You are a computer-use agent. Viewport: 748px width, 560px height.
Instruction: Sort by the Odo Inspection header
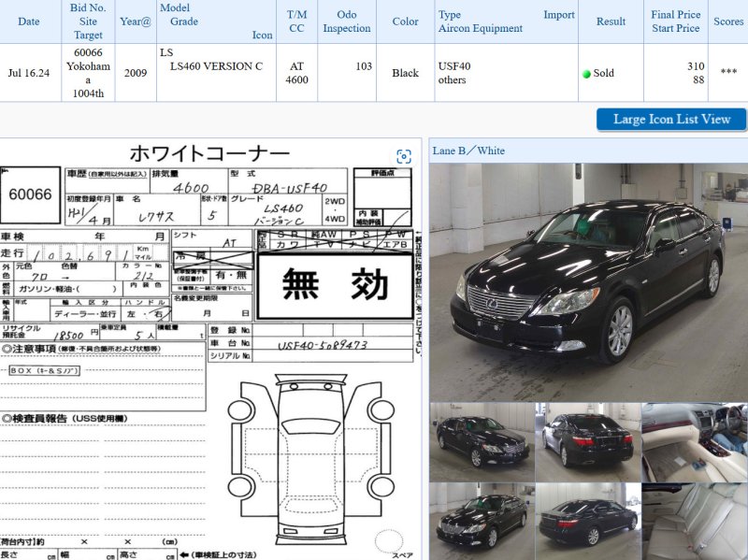click(x=346, y=22)
